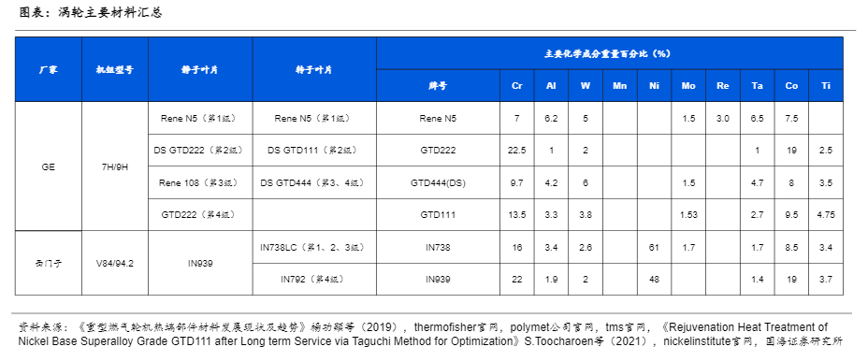The image size is (868, 347).
Task: Click the 西门子 manufacturer cell
Action: [x=48, y=263]
